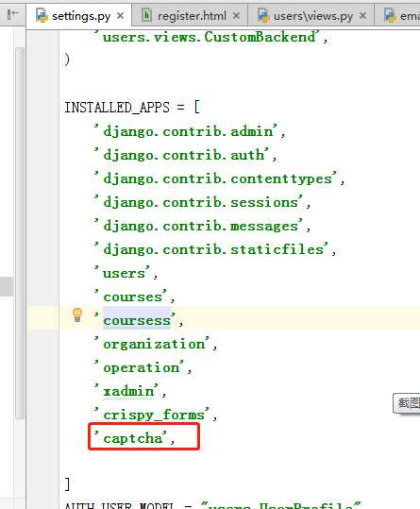Click the 'organization' entry
Image resolution: width=420 pixels, height=509 pixels.
pyautogui.click(x=156, y=344)
